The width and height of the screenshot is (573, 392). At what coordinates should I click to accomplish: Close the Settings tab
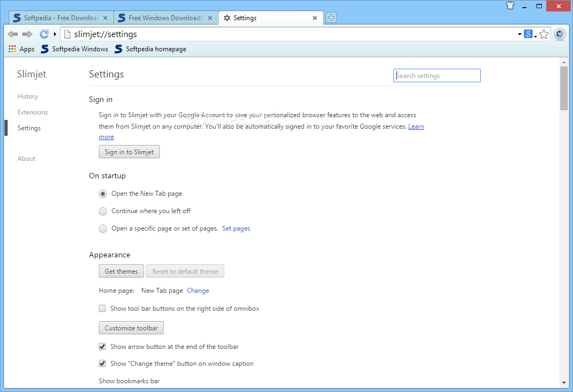315,18
